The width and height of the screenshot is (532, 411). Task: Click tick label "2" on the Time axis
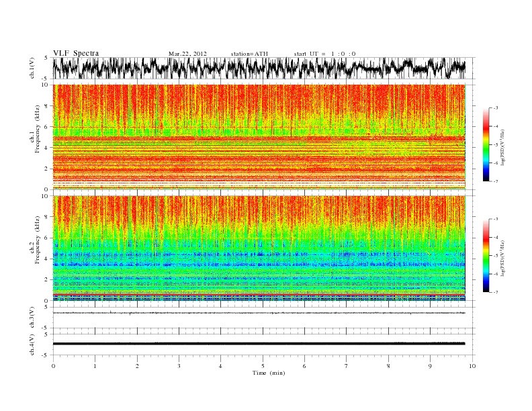coord(137,366)
